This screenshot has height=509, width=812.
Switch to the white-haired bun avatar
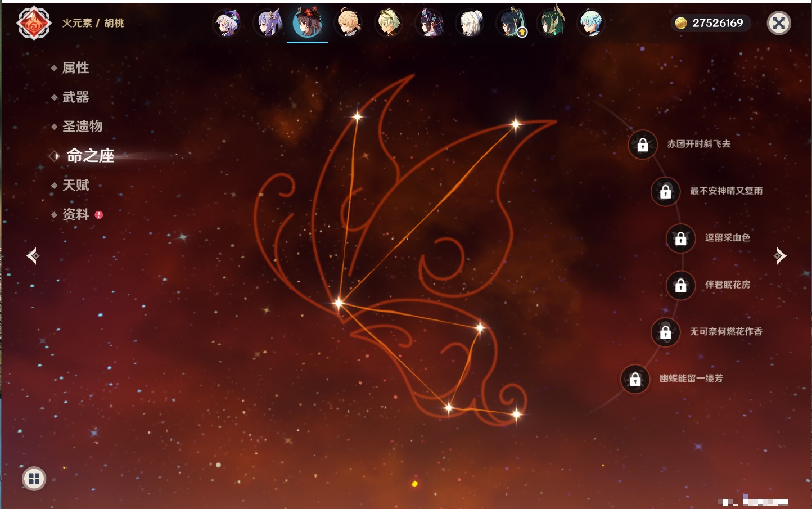[470, 24]
